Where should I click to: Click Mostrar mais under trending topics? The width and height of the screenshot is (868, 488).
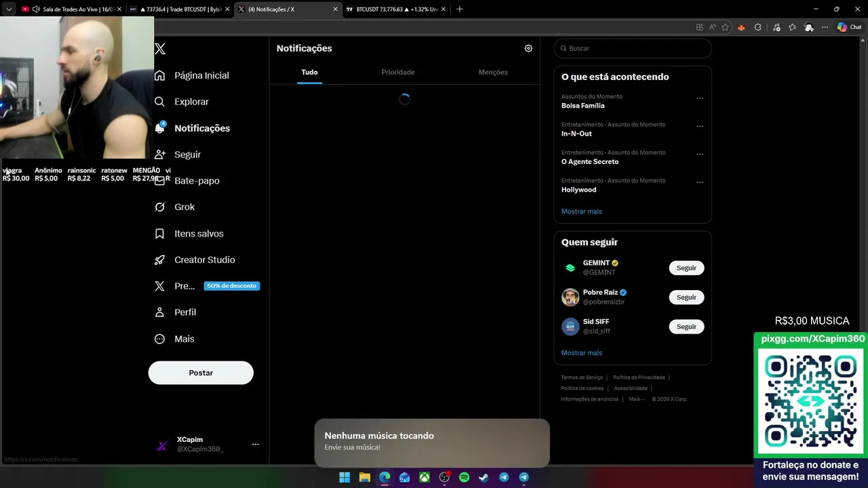pyautogui.click(x=582, y=211)
